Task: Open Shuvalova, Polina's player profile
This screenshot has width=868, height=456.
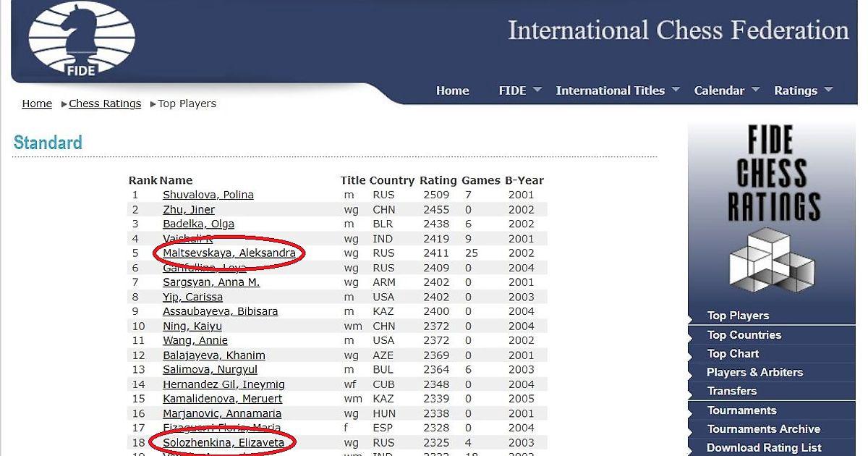Action: pos(208,195)
